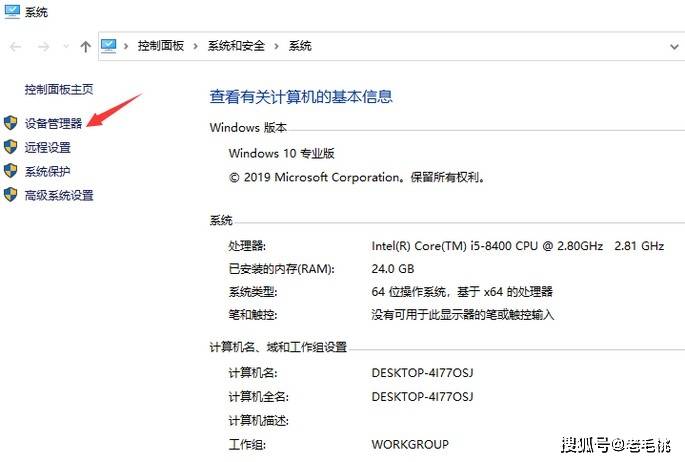Image resolution: width=685 pixels, height=462 pixels.
Task: Click shield icon beside 高级系统设置
Action: 10,195
